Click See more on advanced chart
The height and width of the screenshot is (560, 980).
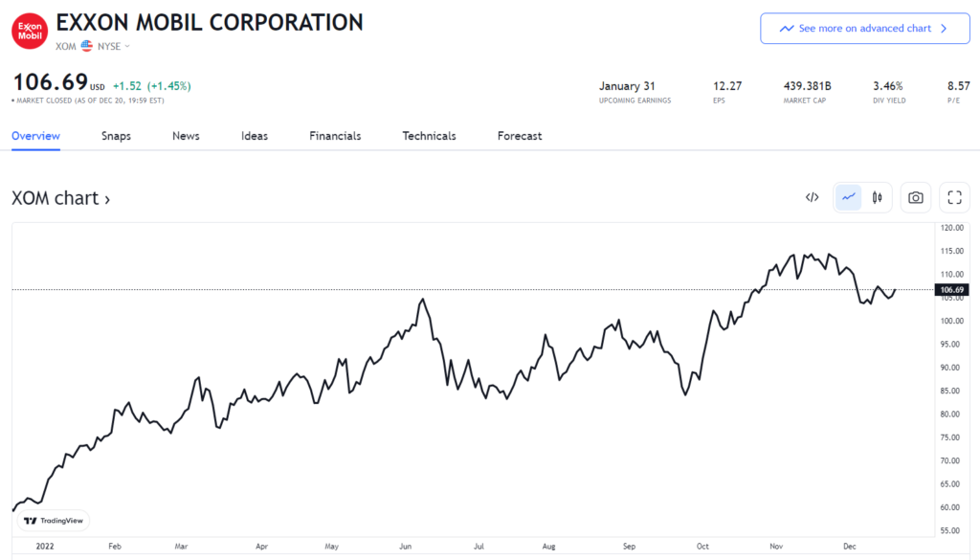point(864,29)
